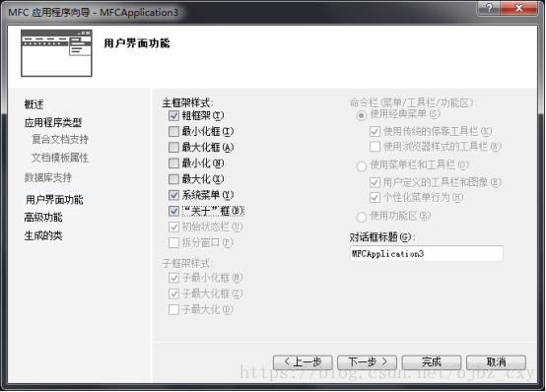Click the 命令栏 section label
This screenshot has width=546, height=392.
coord(413,102)
